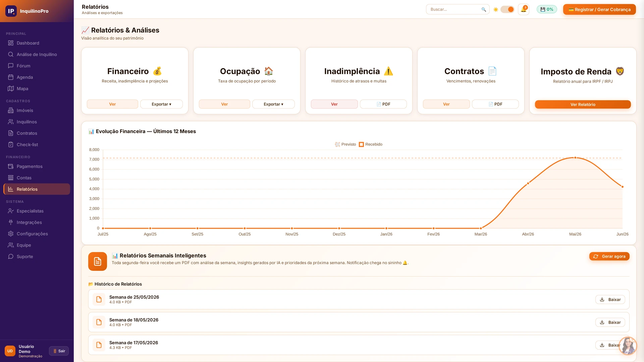Select the Mai/26 data point on chart
644x362 pixels.
coord(575,158)
